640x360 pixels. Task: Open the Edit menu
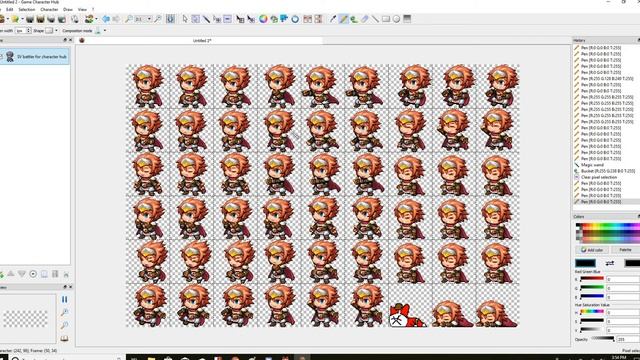point(9,9)
